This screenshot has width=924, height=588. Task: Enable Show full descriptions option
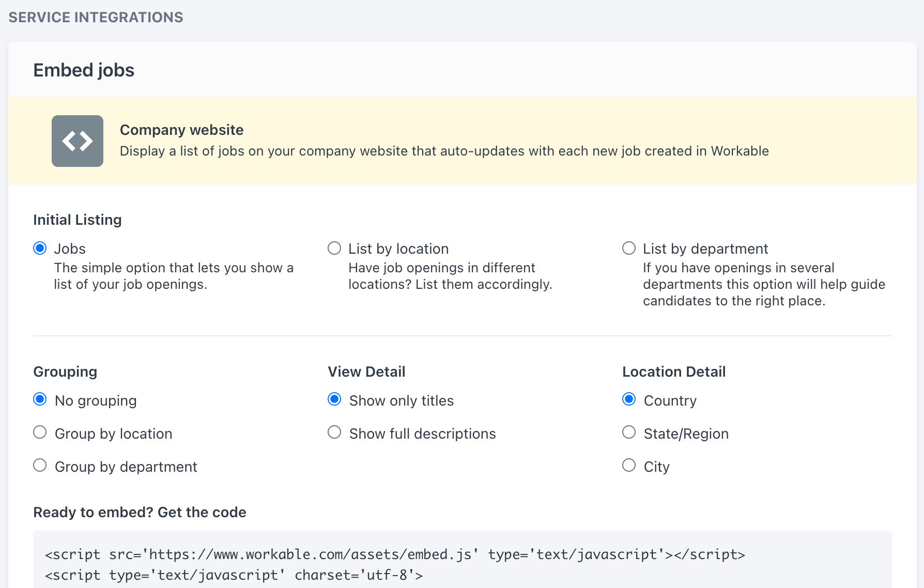point(334,432)
